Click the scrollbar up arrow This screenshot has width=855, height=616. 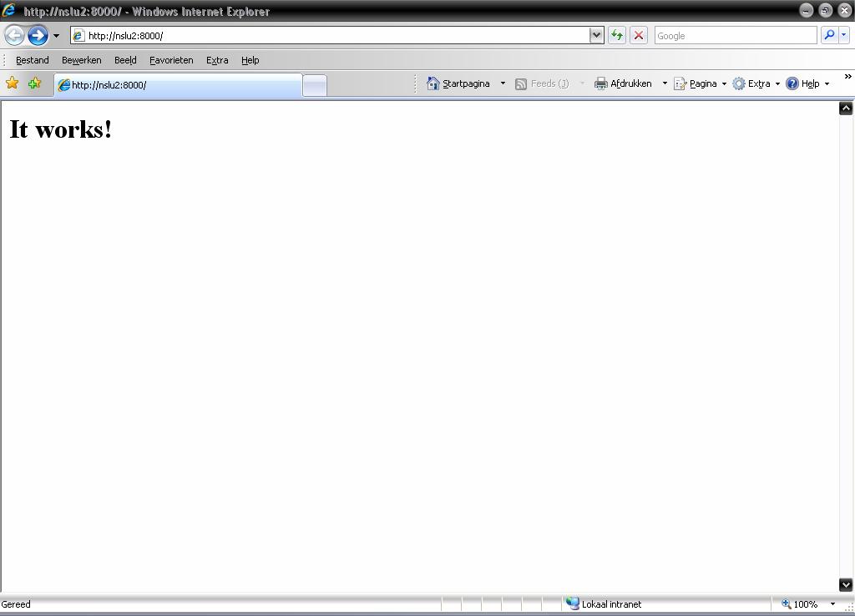click(846, 109)
